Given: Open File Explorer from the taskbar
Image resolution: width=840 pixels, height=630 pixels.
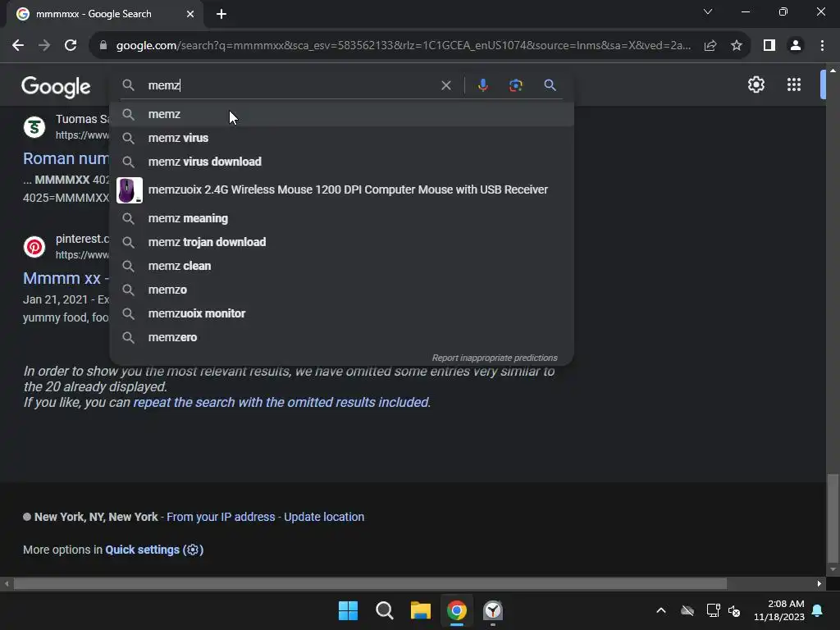Looking at the screenshot, I should click(x=421, y=610).
